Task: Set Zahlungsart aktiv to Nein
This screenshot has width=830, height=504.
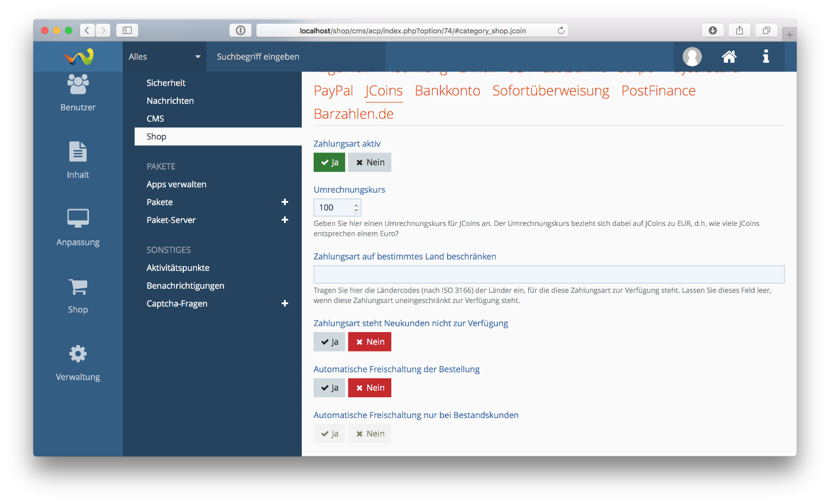Action: pos(369,162)
